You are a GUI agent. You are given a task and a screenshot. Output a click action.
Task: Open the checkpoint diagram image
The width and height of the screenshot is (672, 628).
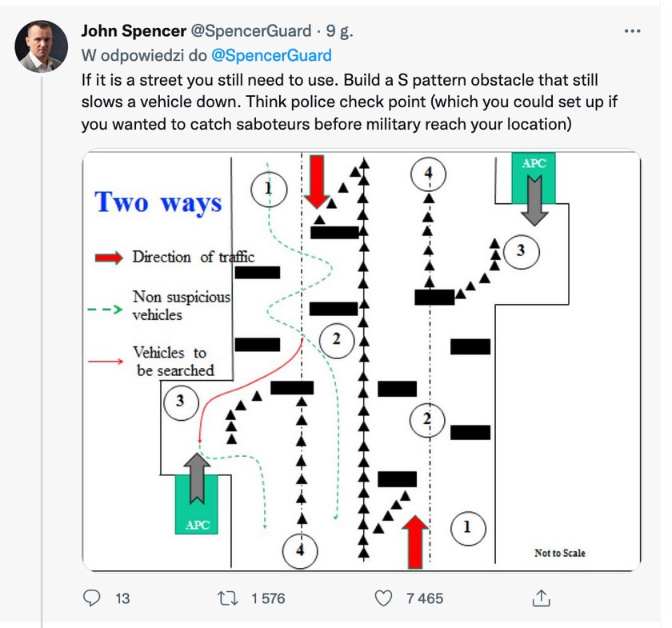pos(362,360)
